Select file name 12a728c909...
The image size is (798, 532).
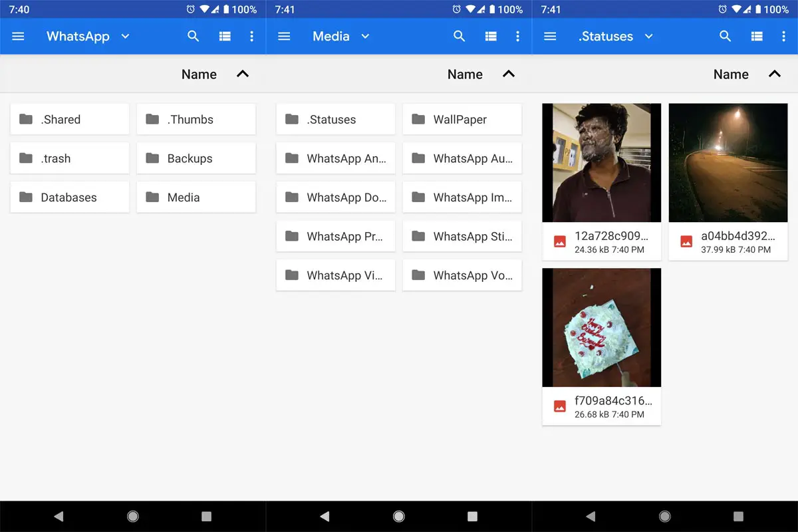tap(611, 235)
